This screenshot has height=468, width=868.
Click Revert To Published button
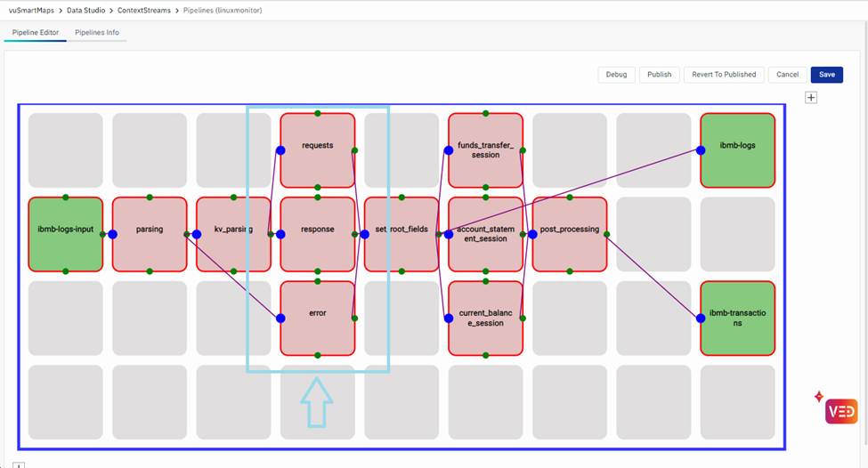click(723, 75)
